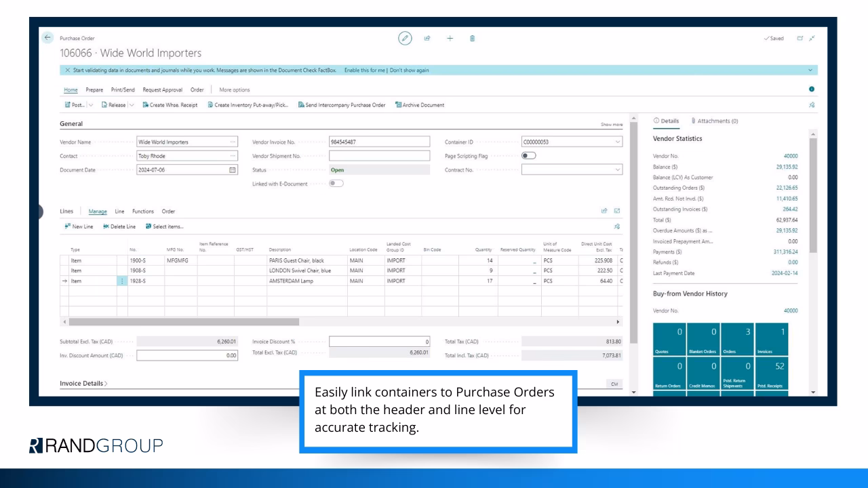The image size is (868, 488).
Task: Click New Line in Lines
Action: tap(77, 226)
